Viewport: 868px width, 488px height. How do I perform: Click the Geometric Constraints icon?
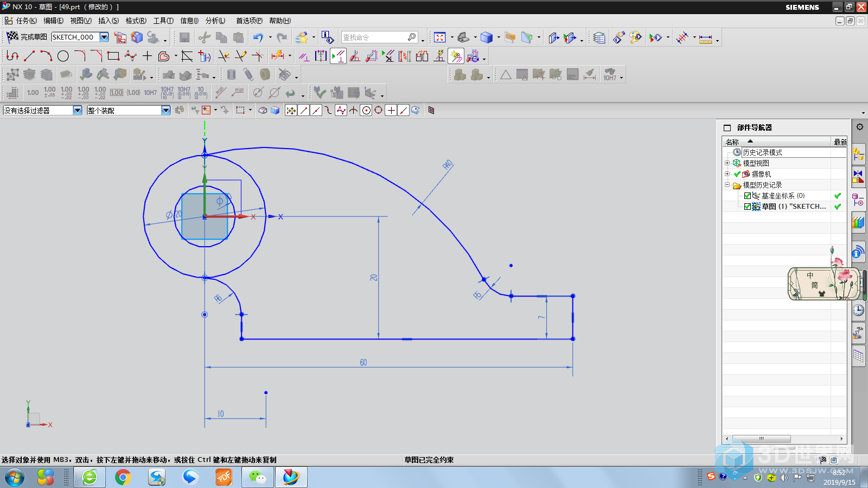(x=304, y=56)
